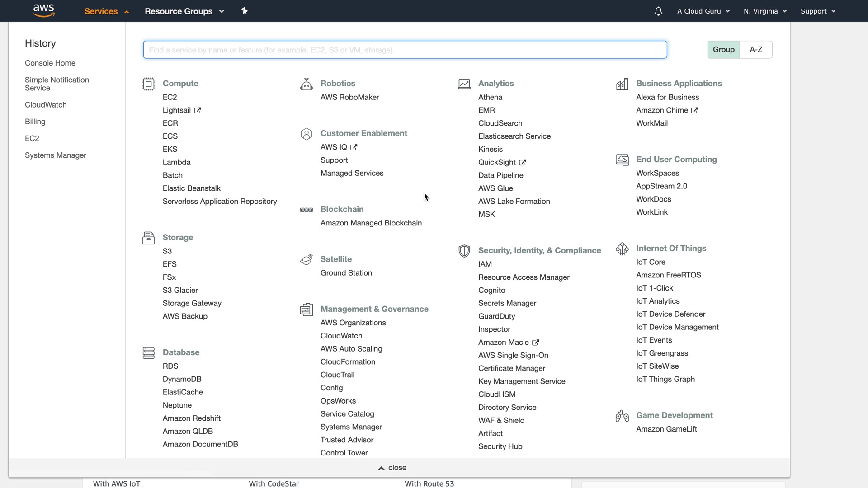Click the Storage category icon
868x488 pixels.
tap(148, 238)
